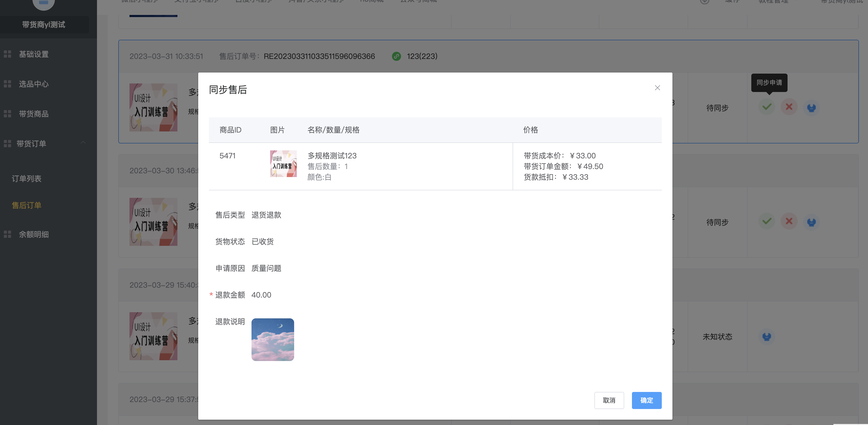Open 选品中心 sidebar item
Image resolution: width=868 pixels, height=425 pixels.
click(x=34, y=84)
